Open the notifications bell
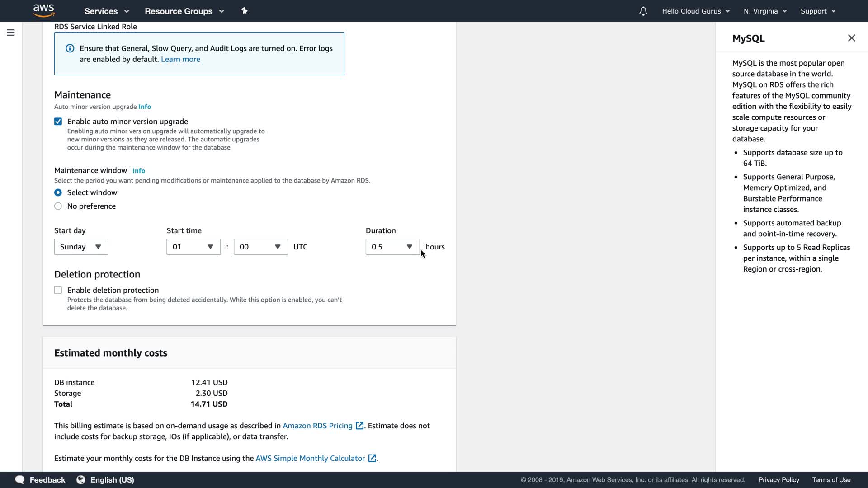The width and height of the screenshot is (868, 488). (x=643, y=11)
